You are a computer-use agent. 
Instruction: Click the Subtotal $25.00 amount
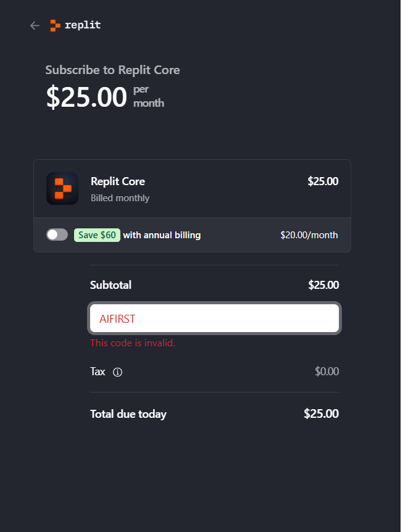tap(323, 285)
